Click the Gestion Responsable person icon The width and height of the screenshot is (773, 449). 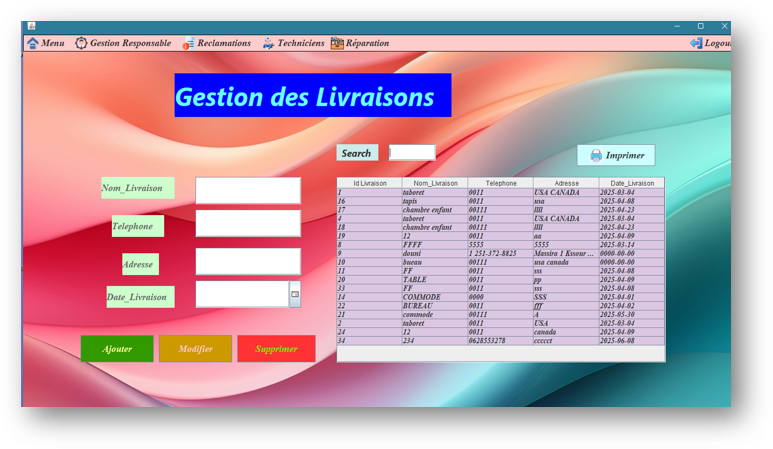coord(81,43)
